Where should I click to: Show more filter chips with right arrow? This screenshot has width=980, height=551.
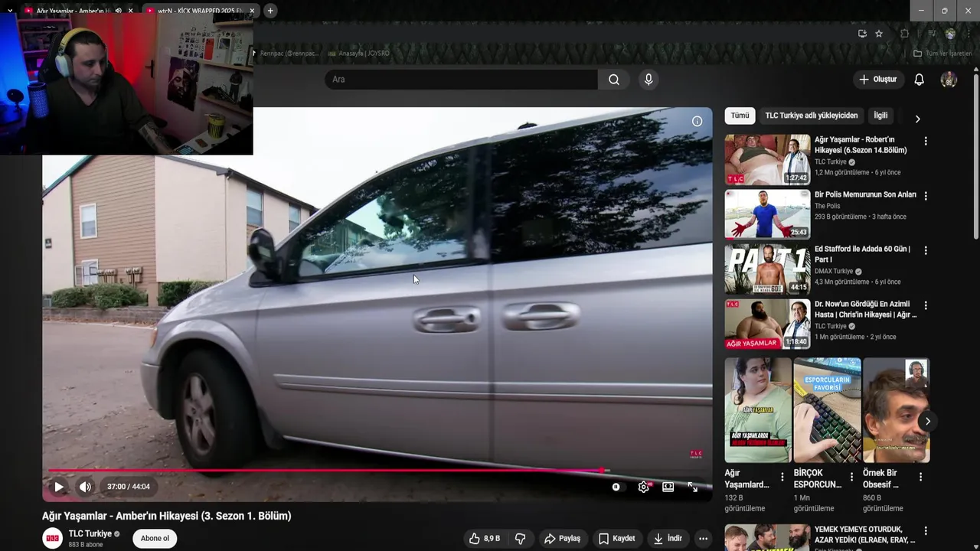point(917,119)
